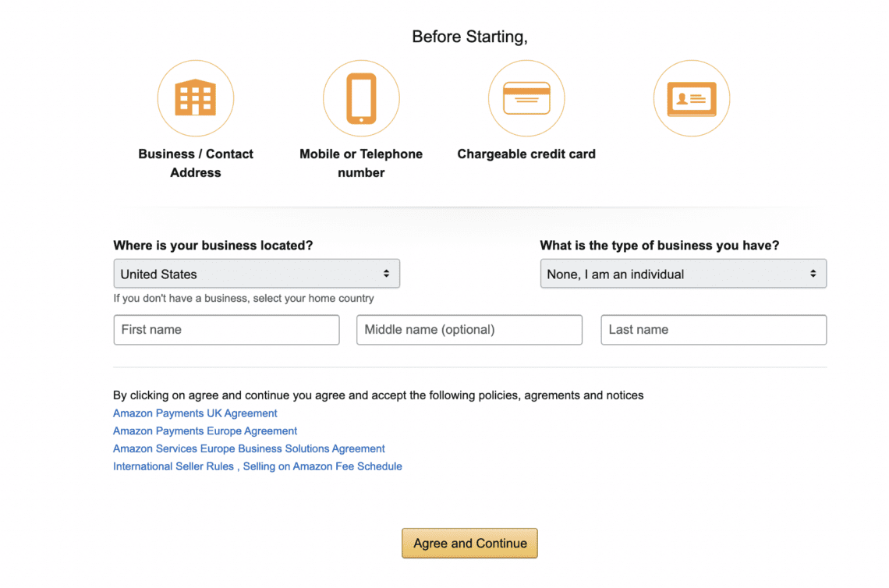This screenshot has width=889, height=588.
Task: Click the identity card icon on the right
Action: click(x=691, y=98)
